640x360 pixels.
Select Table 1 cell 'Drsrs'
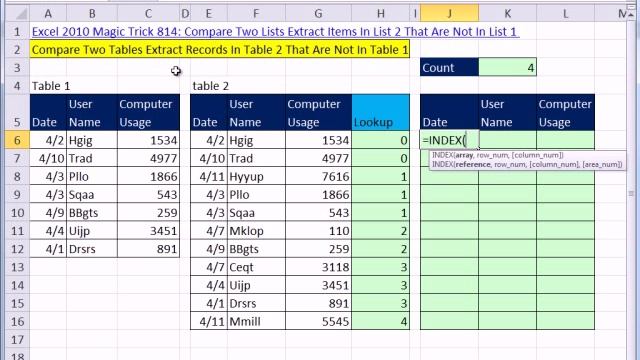click(x=92, y=249)
